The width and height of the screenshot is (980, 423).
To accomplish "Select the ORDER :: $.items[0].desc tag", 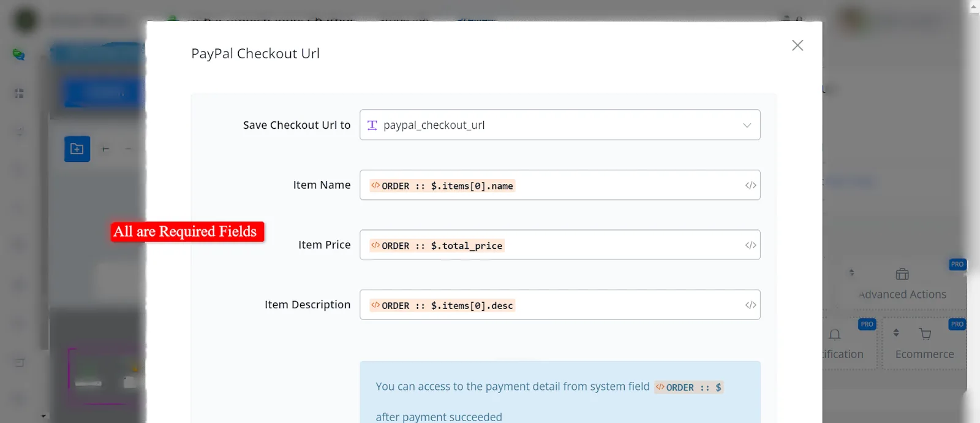I will [x=442, y=305].
